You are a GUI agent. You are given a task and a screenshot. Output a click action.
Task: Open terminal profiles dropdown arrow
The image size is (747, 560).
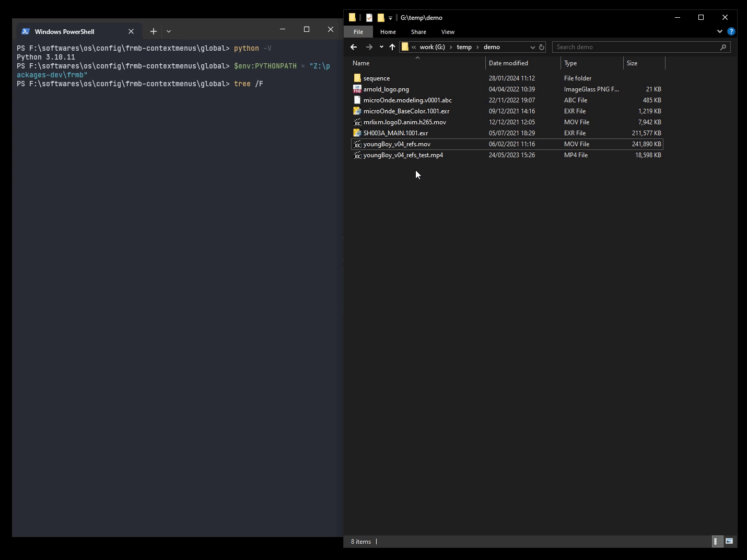coord(169,31)
